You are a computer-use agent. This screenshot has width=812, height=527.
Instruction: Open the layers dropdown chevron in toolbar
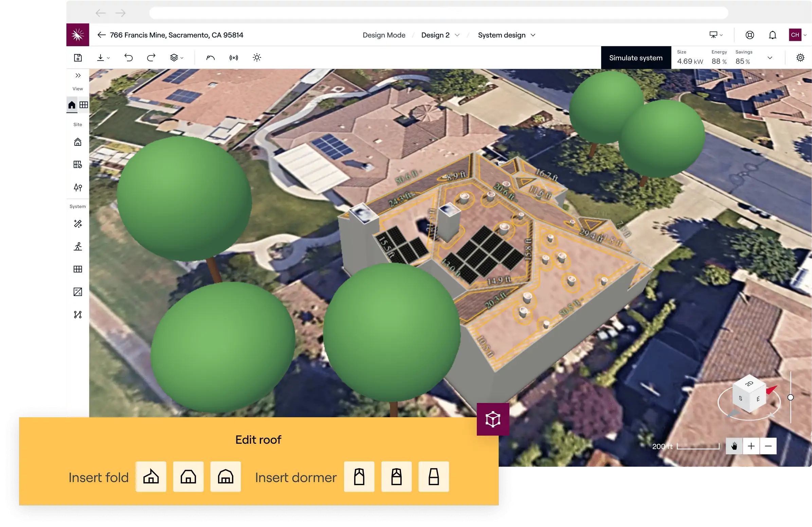182,57
